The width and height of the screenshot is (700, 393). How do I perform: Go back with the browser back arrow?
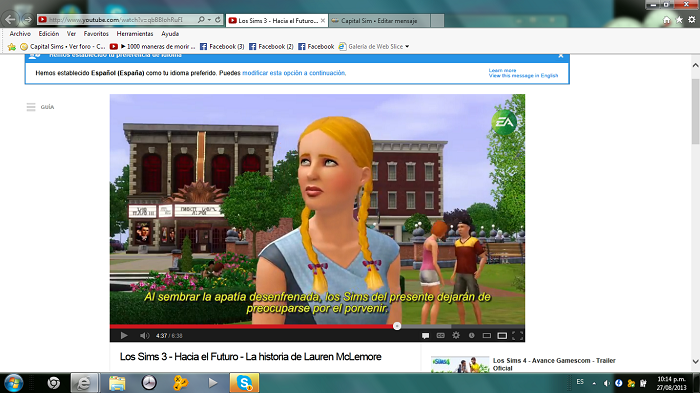tap(10, 19)
